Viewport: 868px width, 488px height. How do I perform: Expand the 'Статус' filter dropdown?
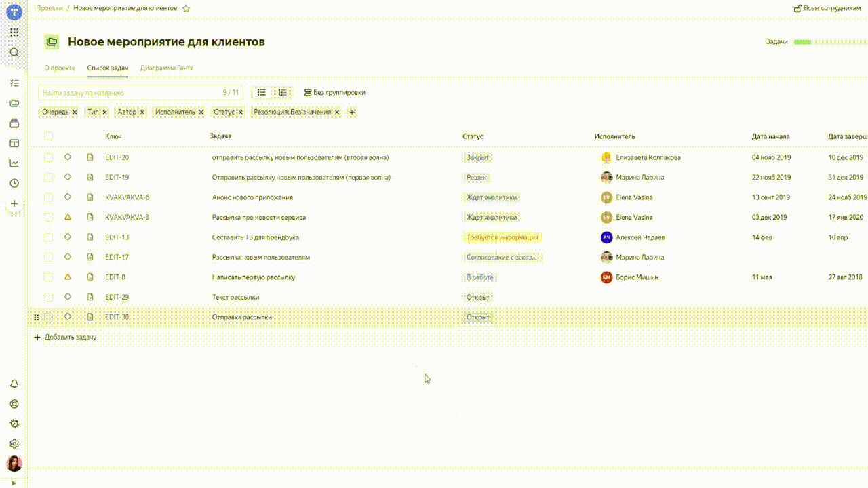click(x=224, y=112)
